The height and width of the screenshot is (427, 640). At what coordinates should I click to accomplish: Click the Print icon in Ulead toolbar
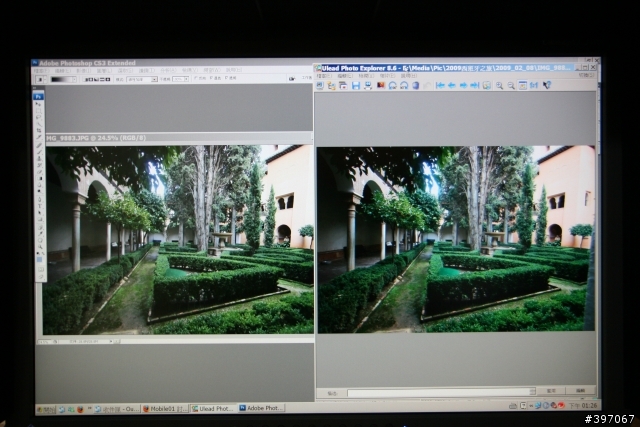(x=368, y=85)
